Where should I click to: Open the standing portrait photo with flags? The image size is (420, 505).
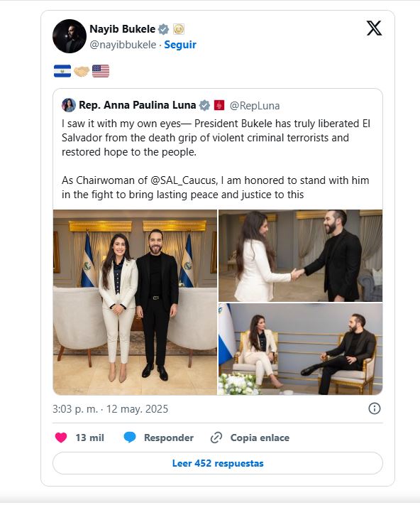point(135,302)
